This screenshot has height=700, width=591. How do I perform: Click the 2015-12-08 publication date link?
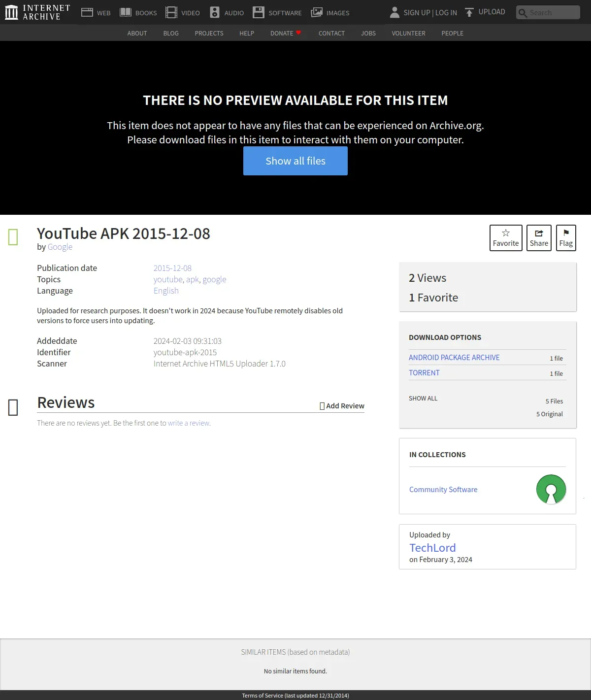(x=172, y=268)
